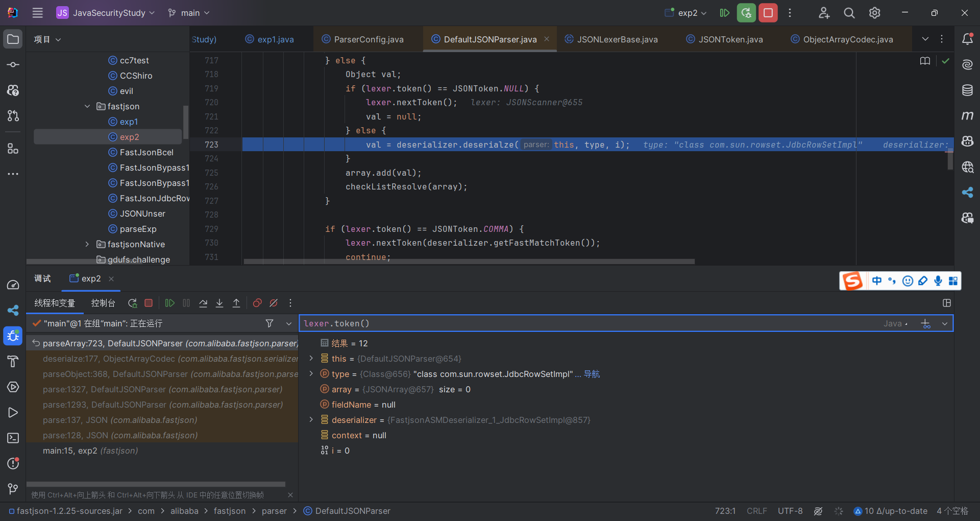Click Step Over in the debugger toolbar
The image size is (980, 521).
click(x=203, y=303)
